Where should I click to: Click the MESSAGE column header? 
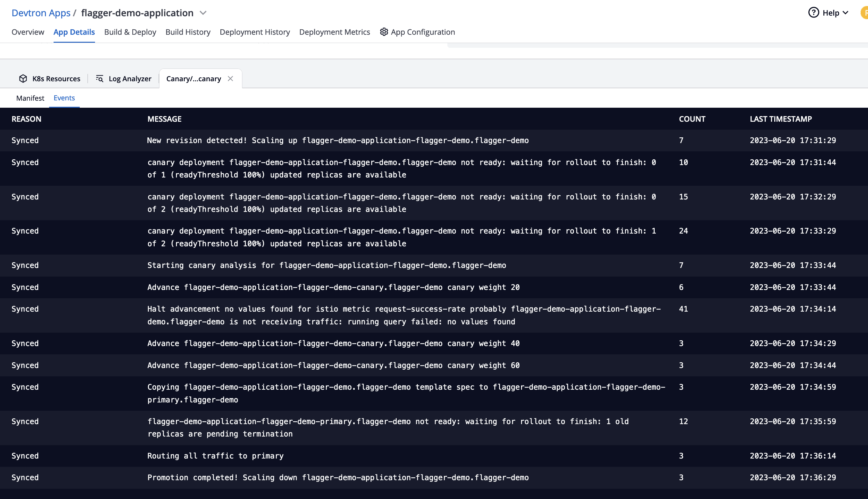[x=165, y=119]
